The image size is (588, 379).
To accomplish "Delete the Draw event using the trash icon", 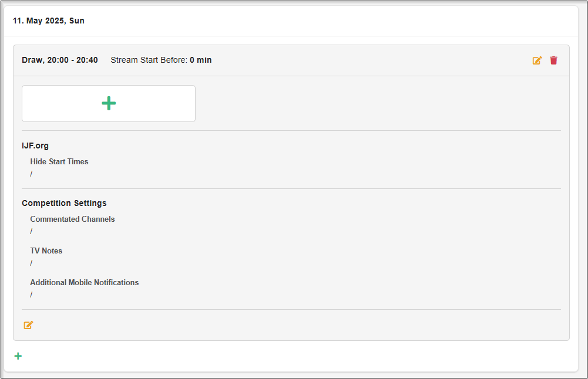I will [x=553, y=60].
